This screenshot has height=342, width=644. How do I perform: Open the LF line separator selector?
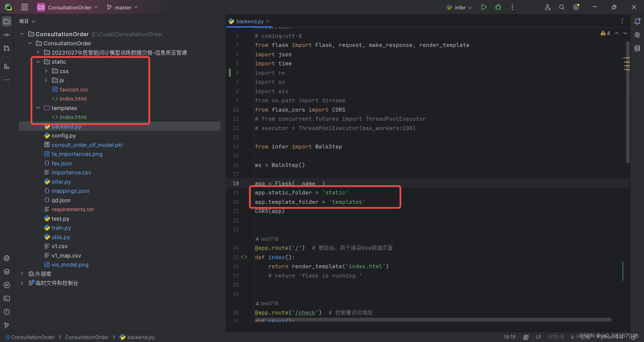[x=539, y=337]
